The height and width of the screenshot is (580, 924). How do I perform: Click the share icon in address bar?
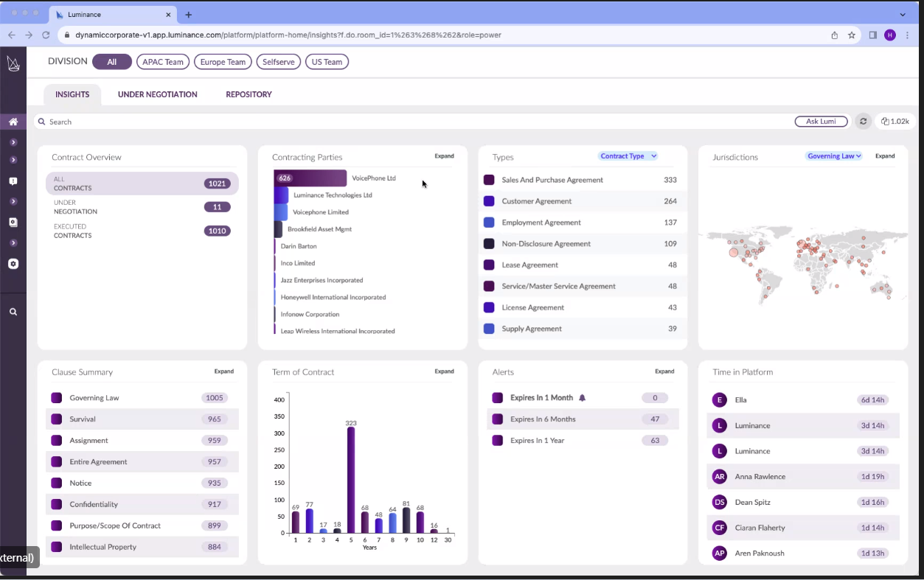pyautogui.click(x=835, y=35)
